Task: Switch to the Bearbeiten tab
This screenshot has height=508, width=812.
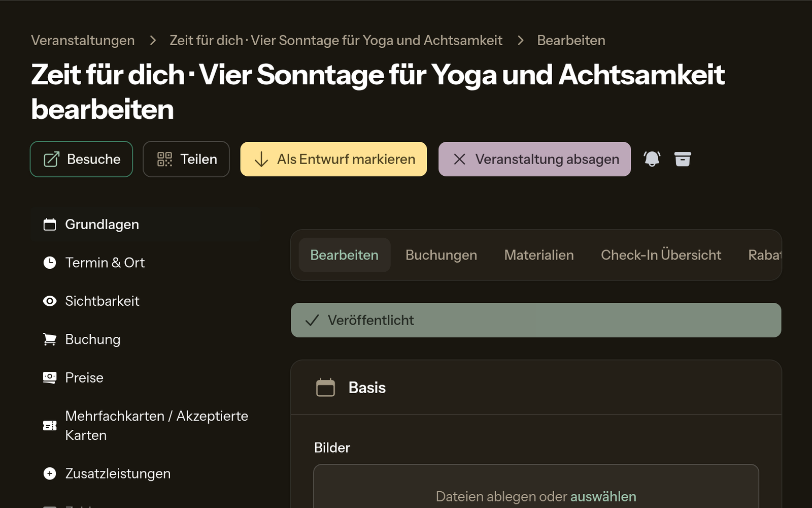Action: (x=344, y=255)
